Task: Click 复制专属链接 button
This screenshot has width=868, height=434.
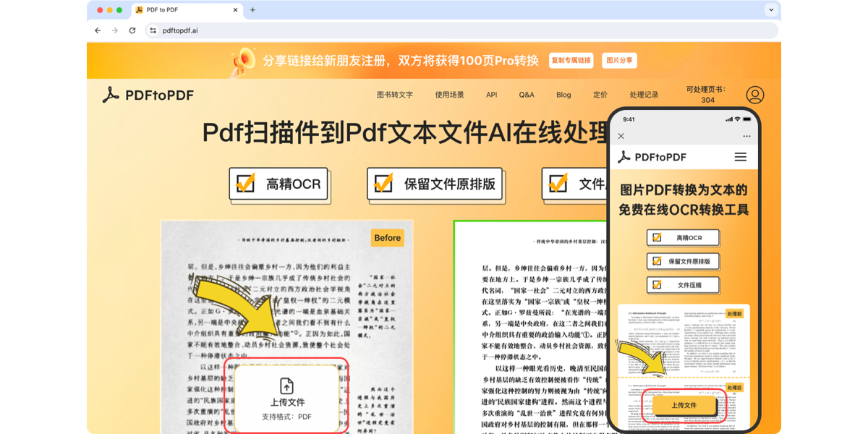Action: [571, 61]
